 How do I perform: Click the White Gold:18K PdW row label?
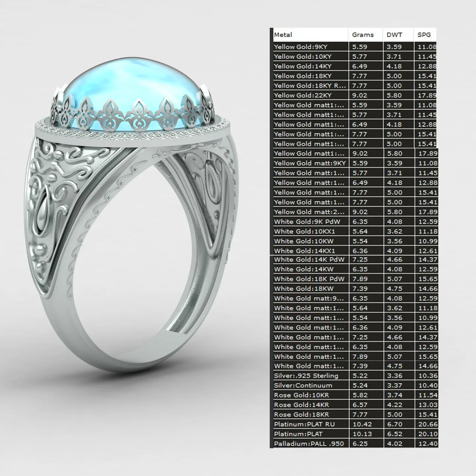click(x=309, y=279)
